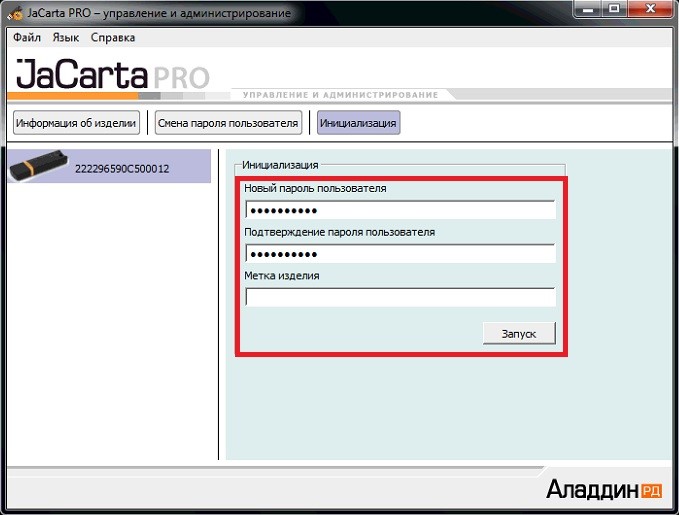
Task: Click the JaCarta PRO logo banner
Action: (113, 74)
